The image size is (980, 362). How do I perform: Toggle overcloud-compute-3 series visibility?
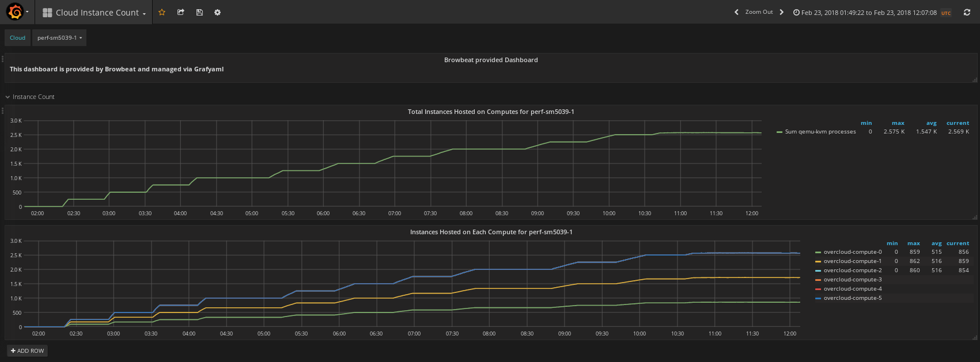click(853, 280)
